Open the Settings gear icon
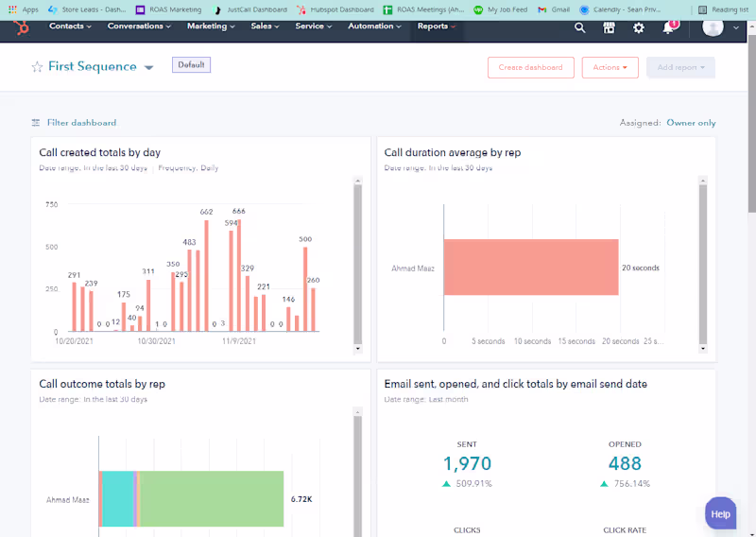 click(639, 28)
